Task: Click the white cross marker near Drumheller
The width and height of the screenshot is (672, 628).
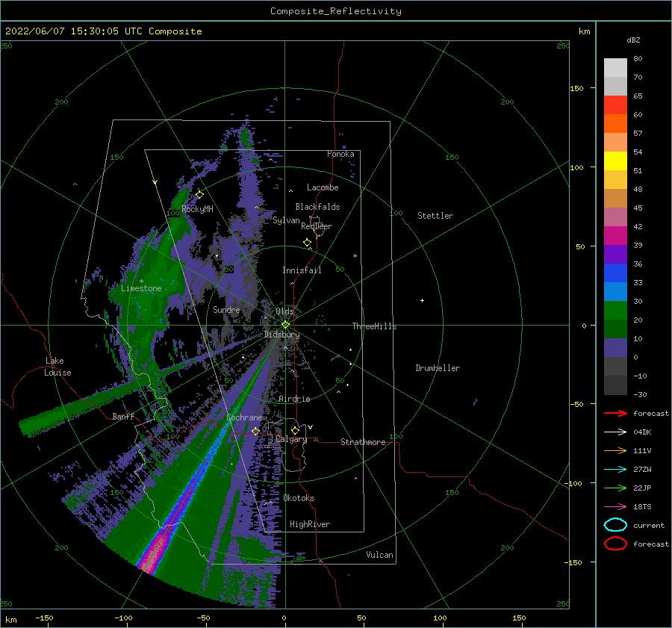Action: pyautogui.click(x=422, y=300)
